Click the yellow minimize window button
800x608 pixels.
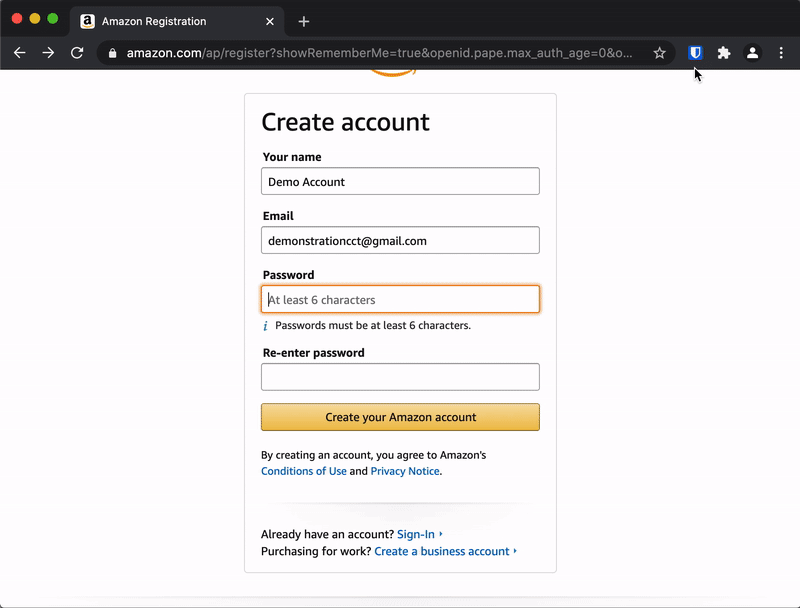(35, 19)
